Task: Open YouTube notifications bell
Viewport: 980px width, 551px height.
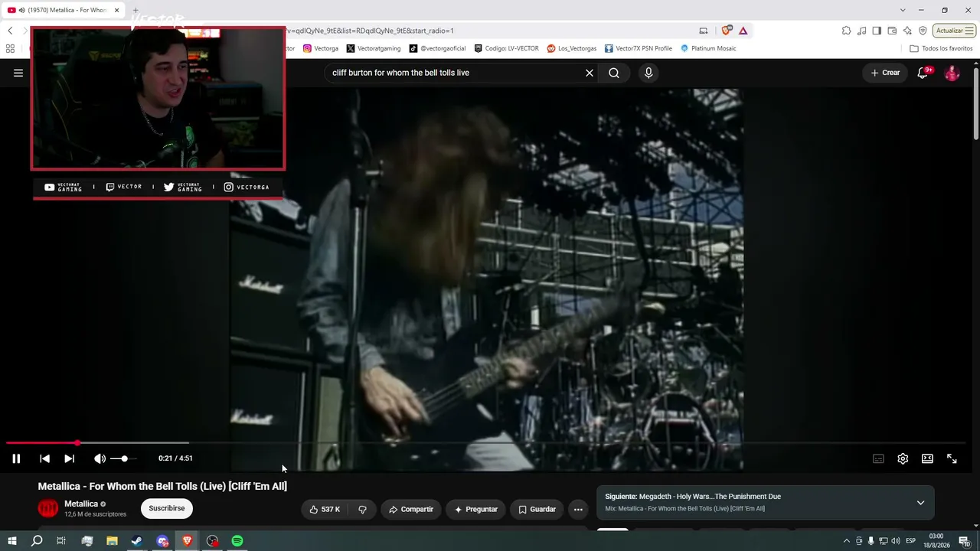Action: point(923,73)
